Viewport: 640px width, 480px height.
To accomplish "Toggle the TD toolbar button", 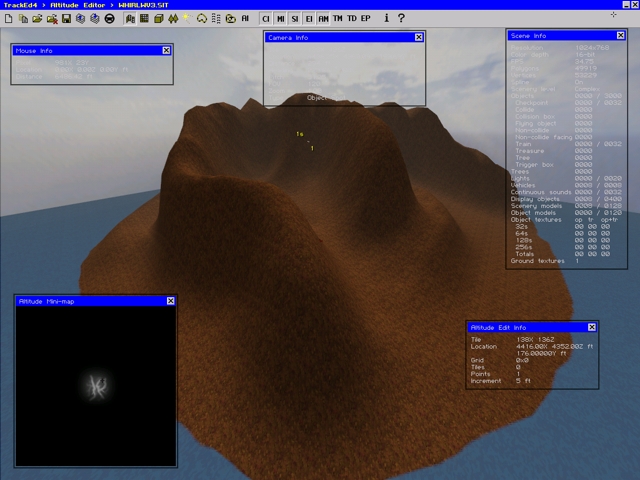I will click(x=352, y=18).
